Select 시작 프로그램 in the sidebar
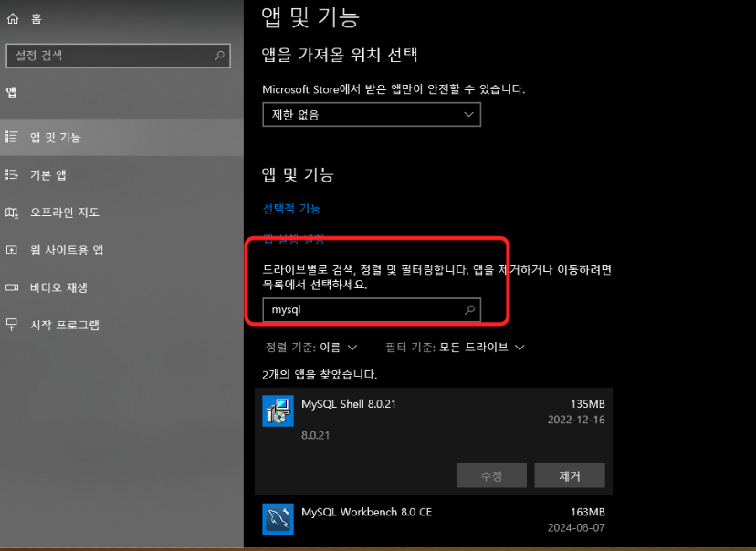 click(x=121, y=324)
